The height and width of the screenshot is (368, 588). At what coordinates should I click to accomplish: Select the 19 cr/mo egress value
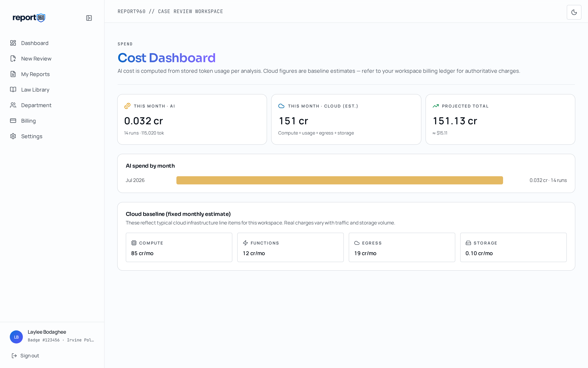[365, 253]
